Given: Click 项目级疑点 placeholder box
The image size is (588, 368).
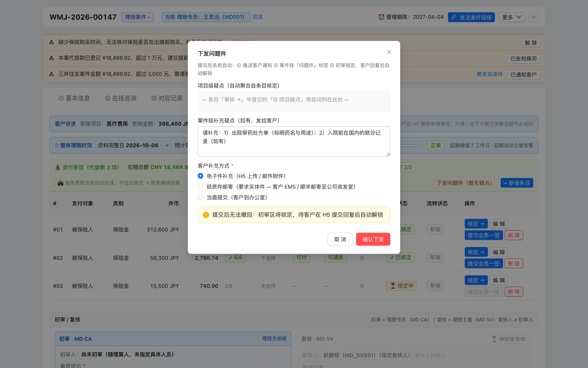Looking at the screenshot, I should [x=294, y=101].
